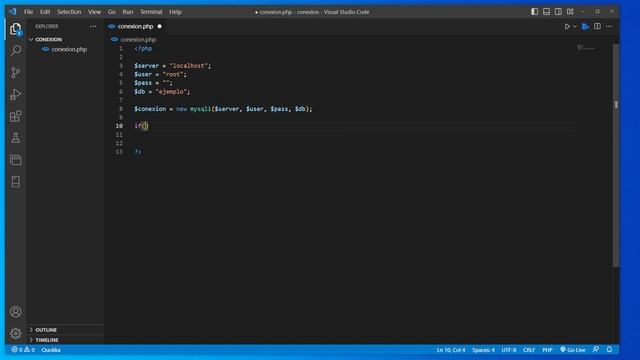Image resolution: width=640 pixels, height=360 pixels.
Task: Open the Run menu
Action: [128, 12]
